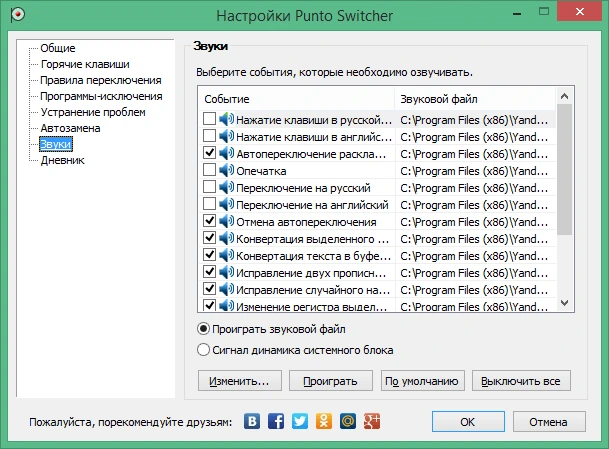Click Выключить все button
The height and width of the screenshot is (449, 609).
[x=521, y=381]
